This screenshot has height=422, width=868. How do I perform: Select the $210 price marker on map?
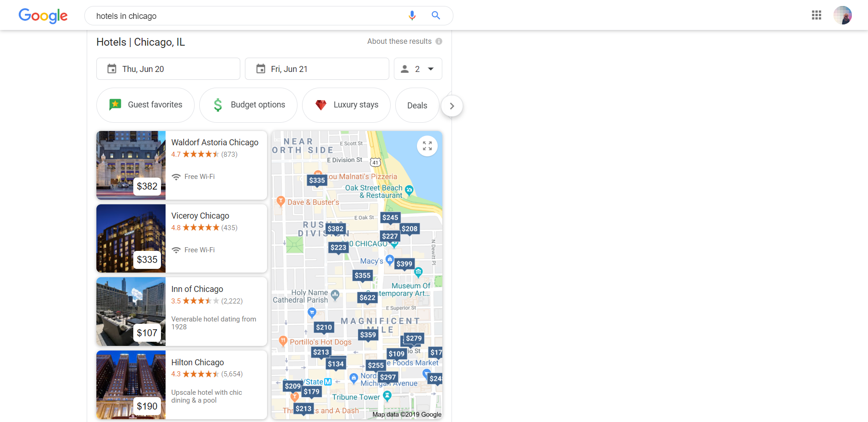click(x=324, y=327)
